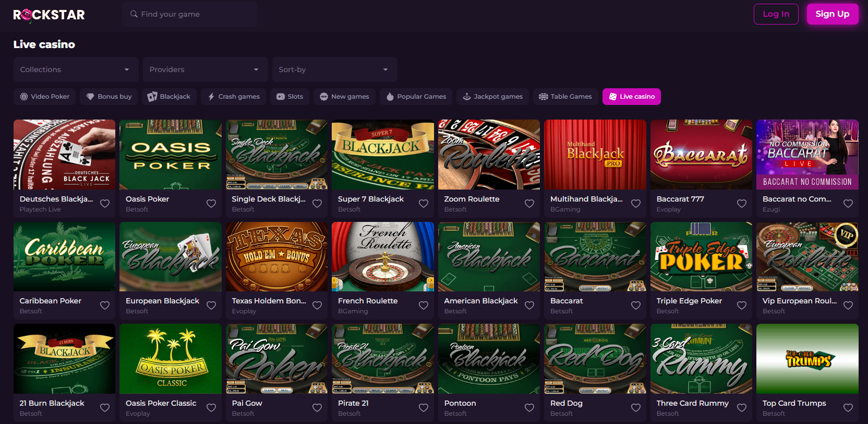Tap heart icon for Oasis Poker Classic
The image size is (868, 424).
pyautogui.click(x=211, y=408)
